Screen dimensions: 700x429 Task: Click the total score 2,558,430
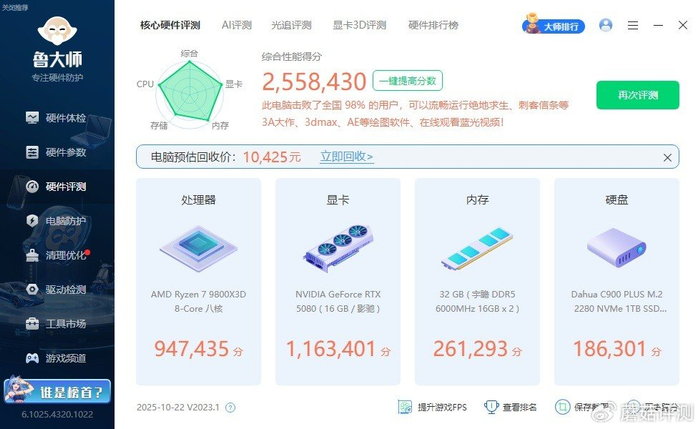click(314, 82)
